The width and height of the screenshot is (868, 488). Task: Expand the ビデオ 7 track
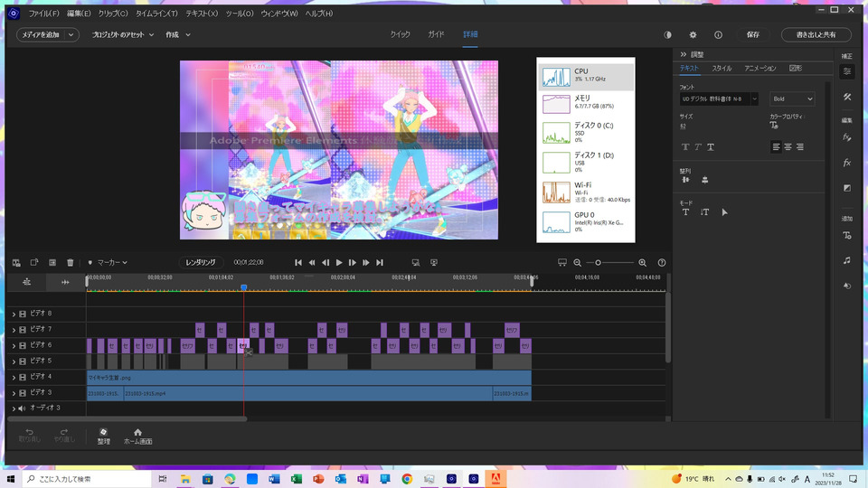[14, 330]
